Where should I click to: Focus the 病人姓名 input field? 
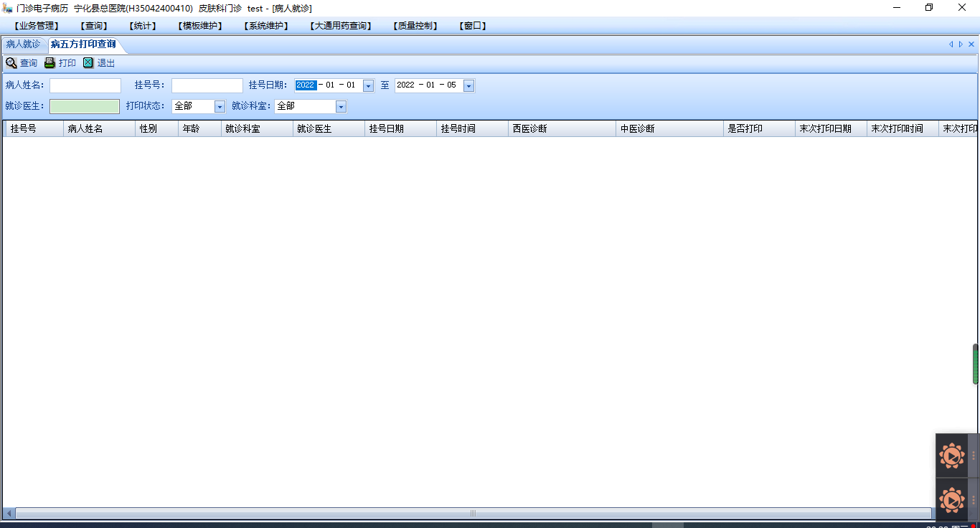coord(85,85)
